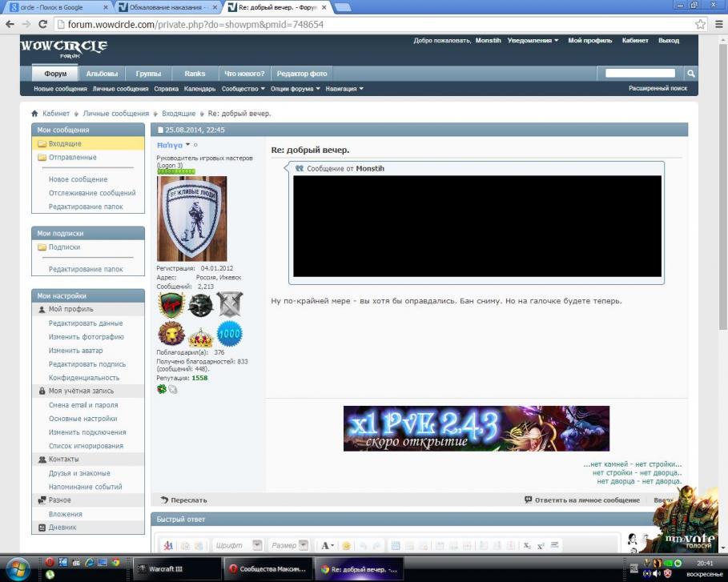Open the Размер size dropdown

(304, 545)
